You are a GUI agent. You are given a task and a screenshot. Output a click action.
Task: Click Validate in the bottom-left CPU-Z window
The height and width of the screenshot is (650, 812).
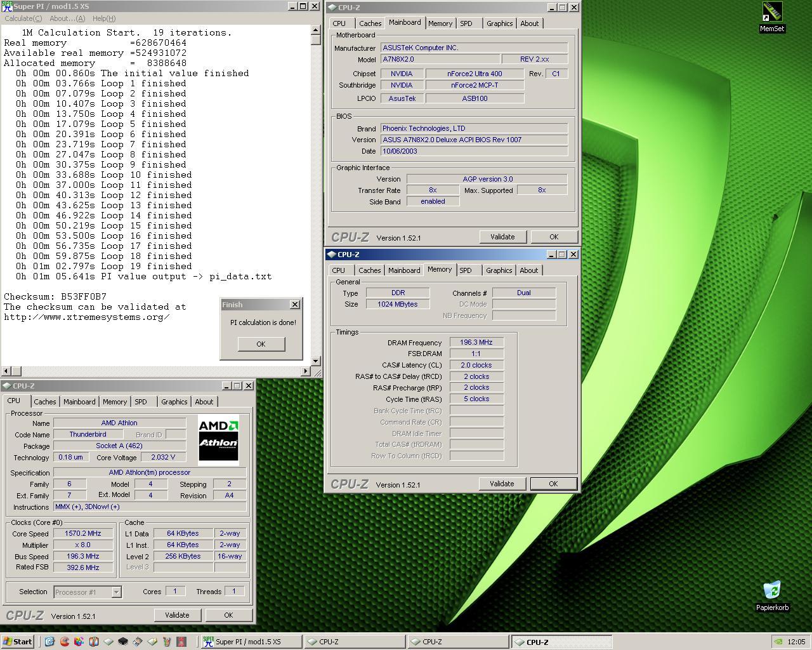pos(177,615)
